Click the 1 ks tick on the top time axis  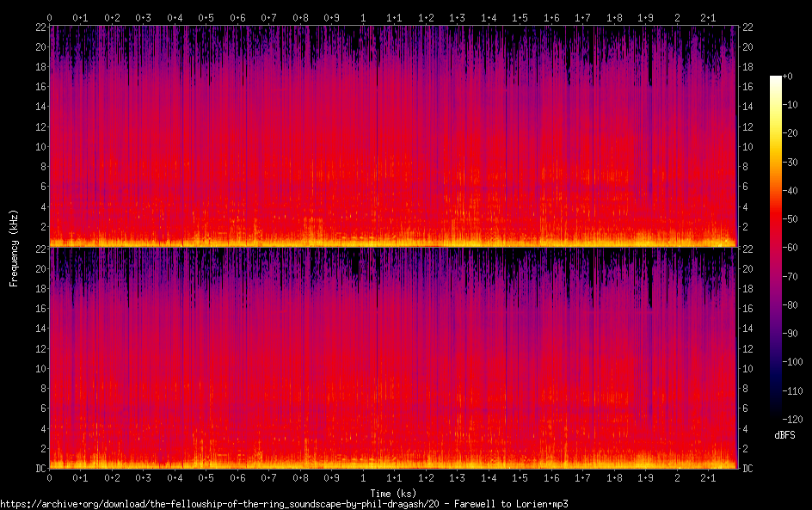click(363, 17)
